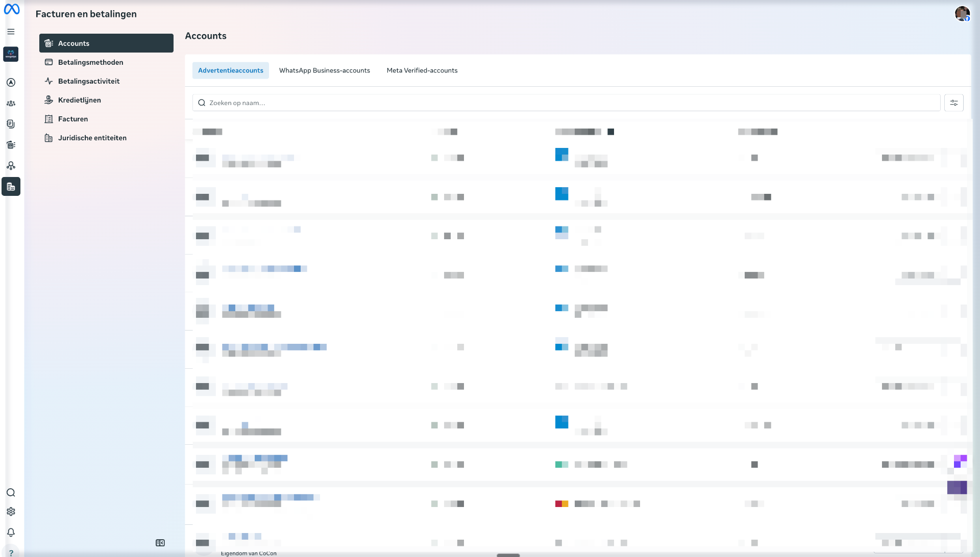This screenshot has width=980, height=557.
Task: Open the business account switcher thumbnail
Action: click(x=11, y=54)
